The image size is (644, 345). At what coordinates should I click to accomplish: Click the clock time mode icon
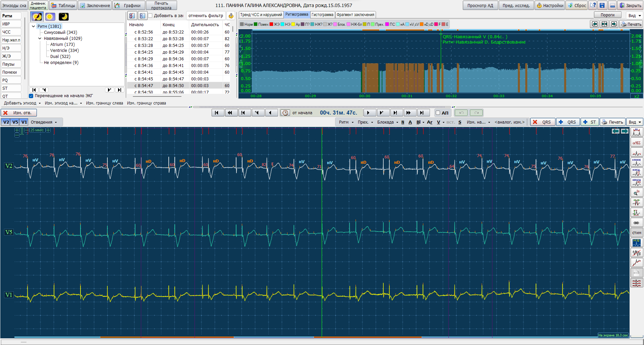[x=285, y=113]
